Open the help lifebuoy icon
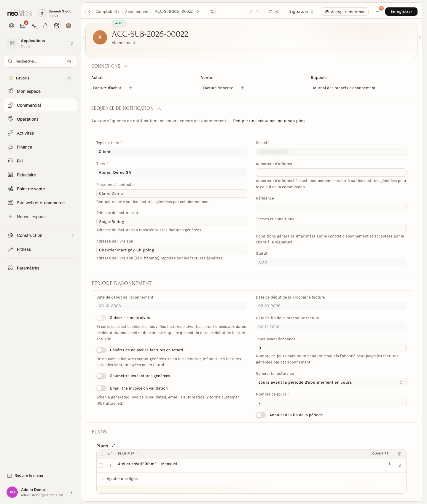This screenshot has width=427, height=504. click(12, 26)
